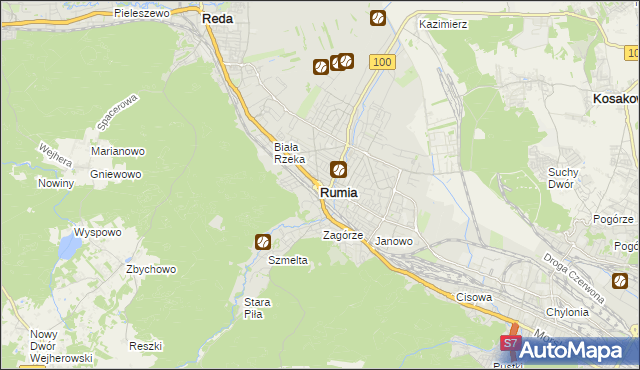Click the Stara Piła label
Viewport: 640px width, 370px height.
pyautogui.click(x=257, y=308)
